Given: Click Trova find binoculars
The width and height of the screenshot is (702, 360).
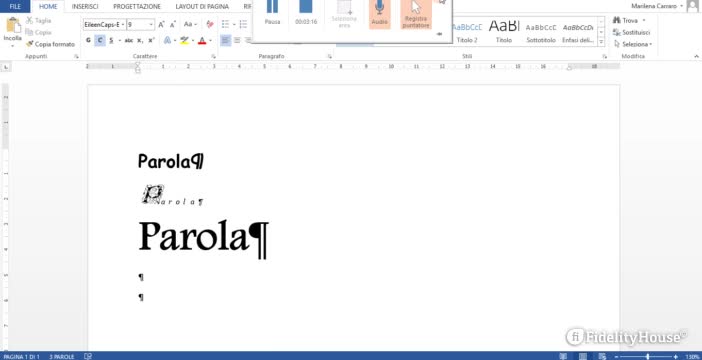Looking at the screenshot, I should click(626, 21).
